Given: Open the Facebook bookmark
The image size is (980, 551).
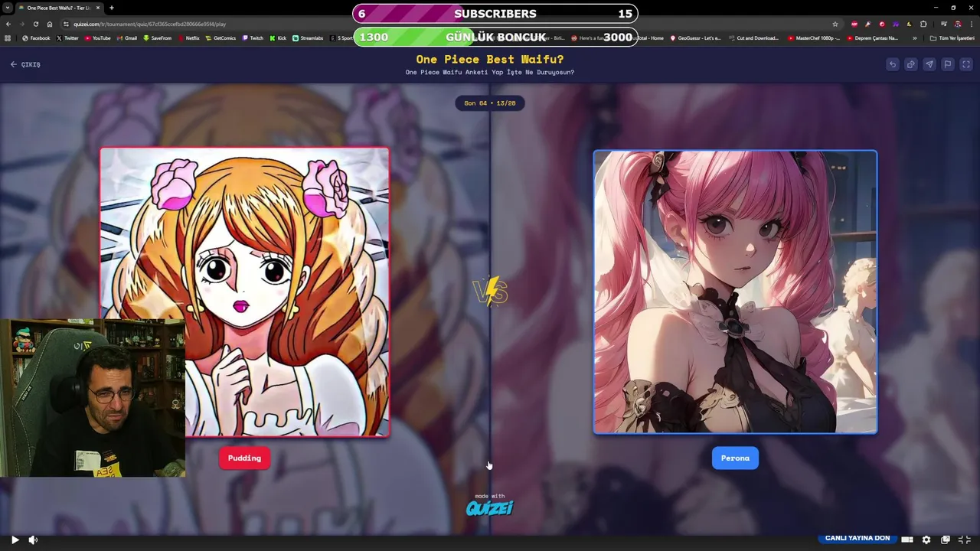Looking at the screenshot, I should (x=36, y=37).
